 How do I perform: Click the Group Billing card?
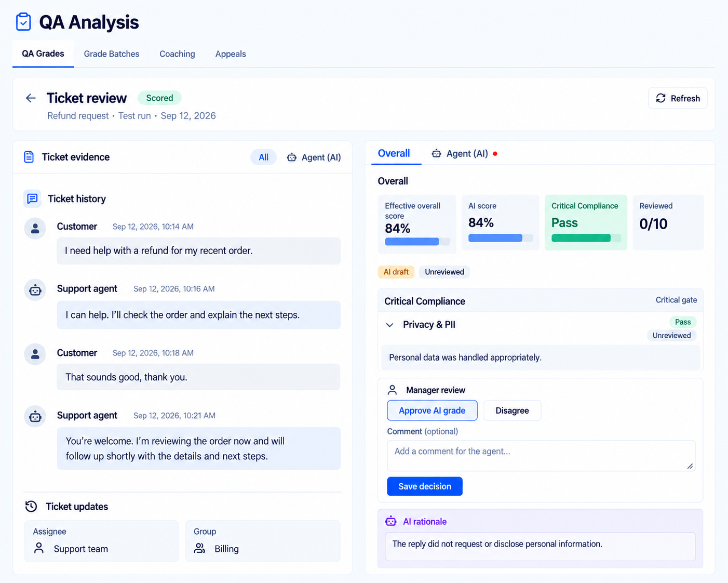pyautogui.click(x=263, y=541)
